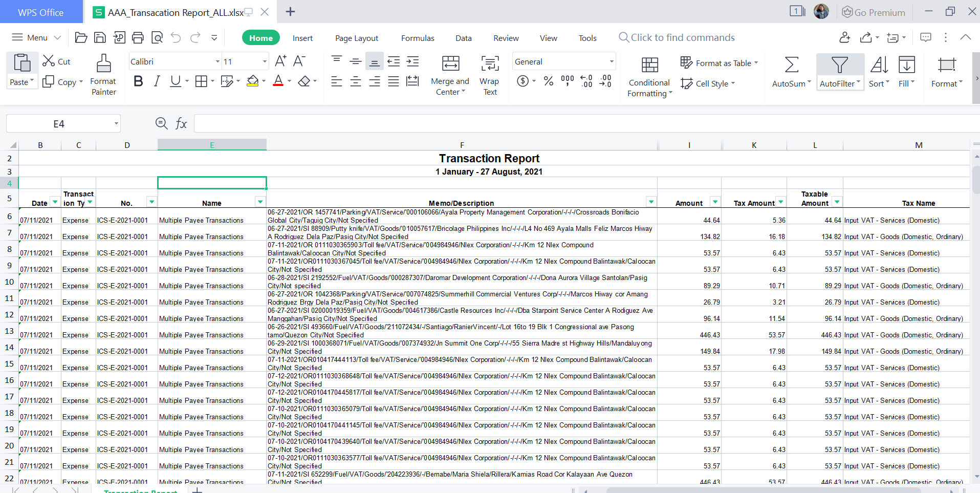The width and height of the screenshot is (980, 493).
Task: Add a new document tab with plus
Action: 290,12
